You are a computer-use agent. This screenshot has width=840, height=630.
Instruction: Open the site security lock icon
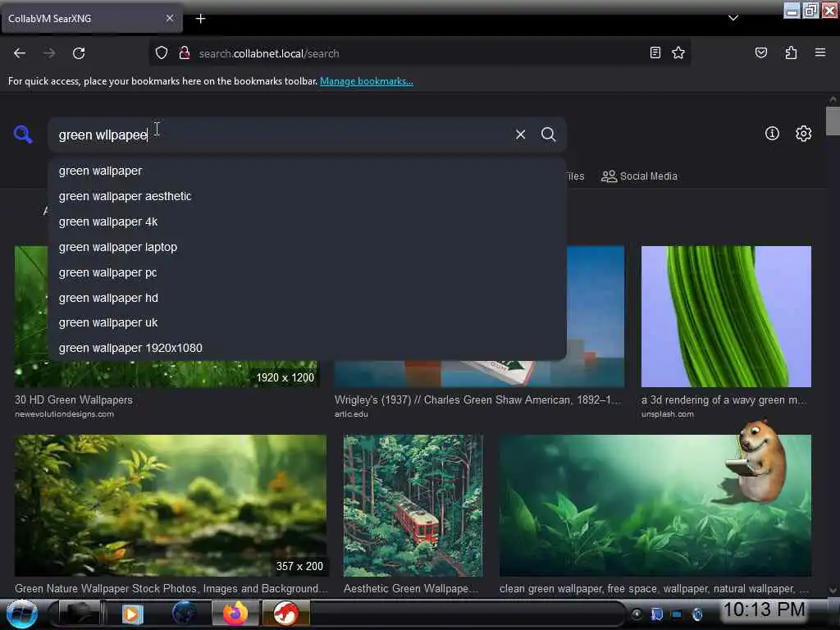pos(185,53)
